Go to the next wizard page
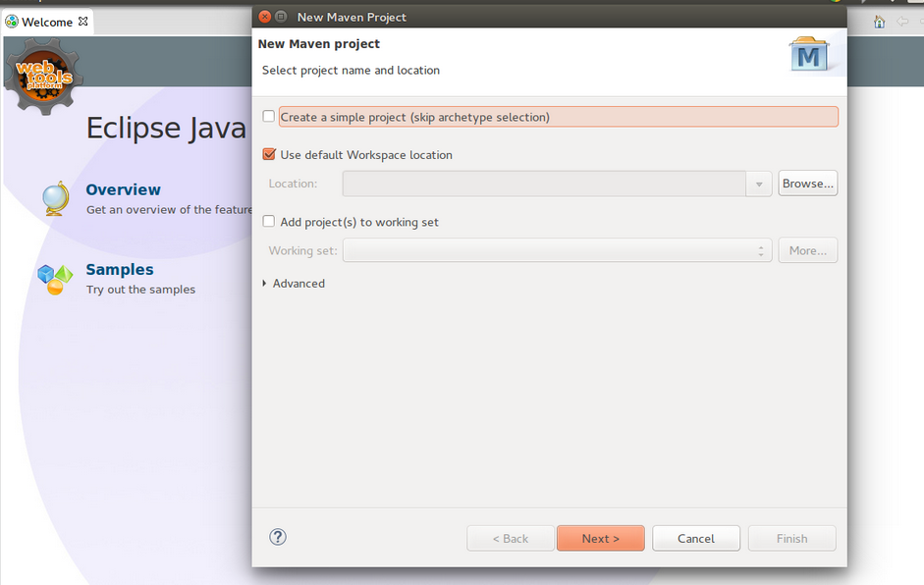Image resolution: width=924 pixels, height=585 pixels. coord(601,539)
